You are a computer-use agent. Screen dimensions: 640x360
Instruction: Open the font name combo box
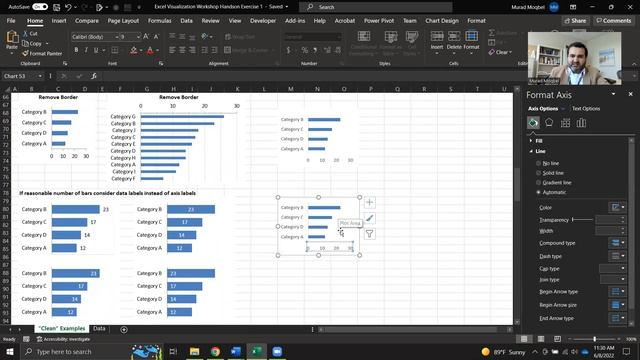(x=95, y=37)
